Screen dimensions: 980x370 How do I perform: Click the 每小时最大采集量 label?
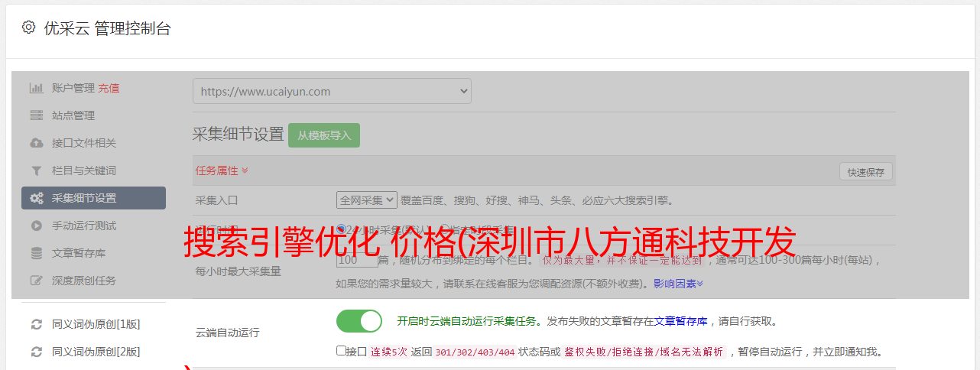click(239, 271)
